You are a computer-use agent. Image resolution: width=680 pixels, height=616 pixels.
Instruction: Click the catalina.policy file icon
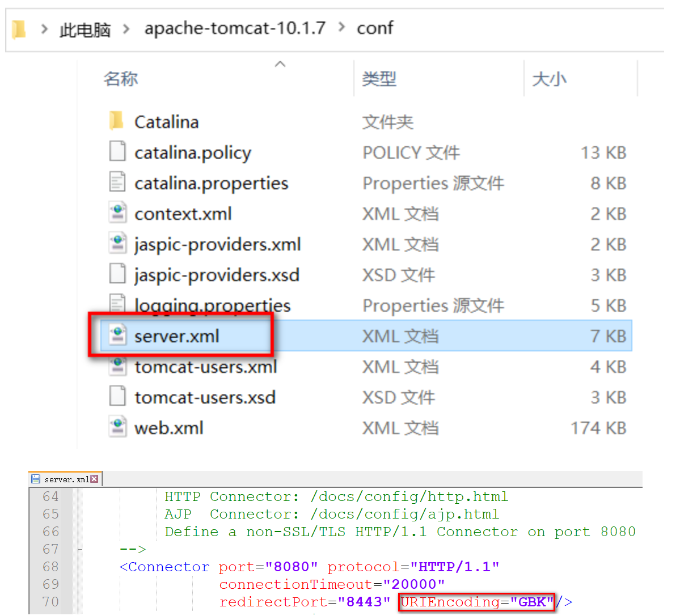coord(117,151)
